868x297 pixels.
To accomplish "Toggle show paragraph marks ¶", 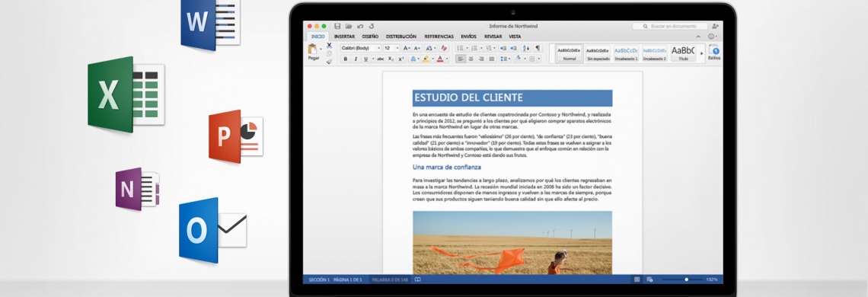I will coord(538,48).
